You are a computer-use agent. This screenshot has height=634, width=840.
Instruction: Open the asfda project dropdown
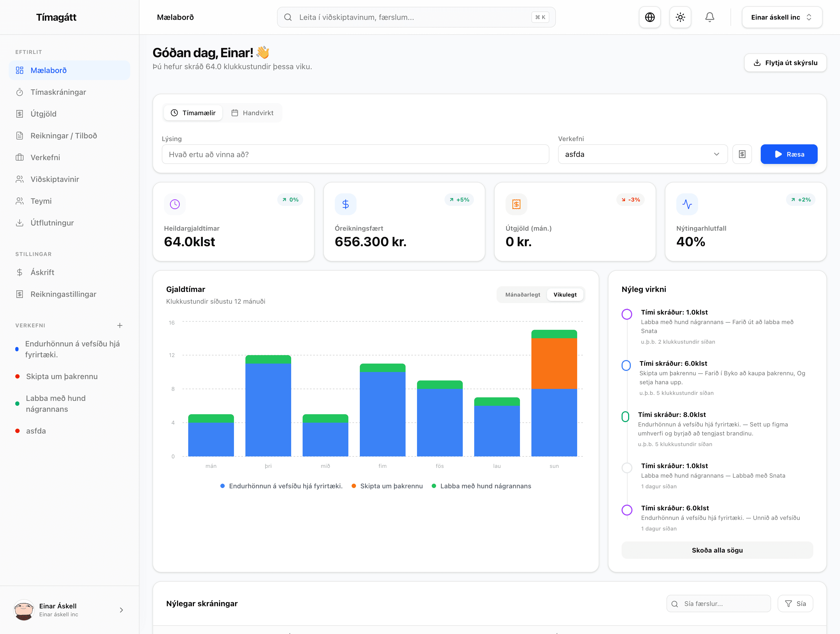coord(642,154)
